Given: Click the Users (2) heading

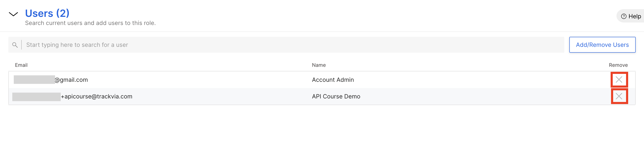Looking at the screenshot, I should click(x=47, y=13).
